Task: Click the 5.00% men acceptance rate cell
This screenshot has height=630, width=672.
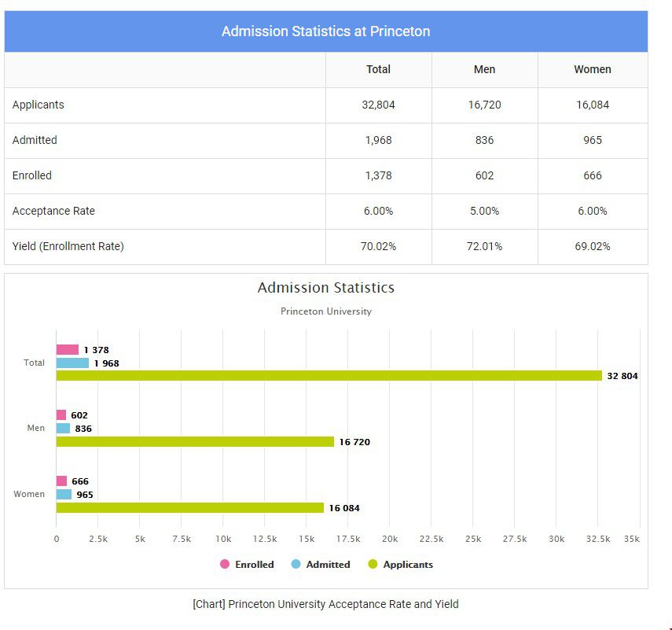Action: click(x=485, y=211)
